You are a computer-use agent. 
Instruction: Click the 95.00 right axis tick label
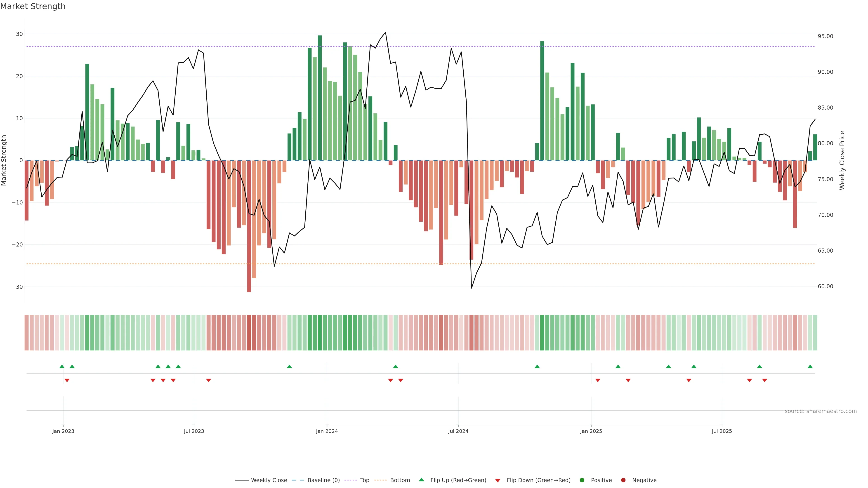point(825,36)
